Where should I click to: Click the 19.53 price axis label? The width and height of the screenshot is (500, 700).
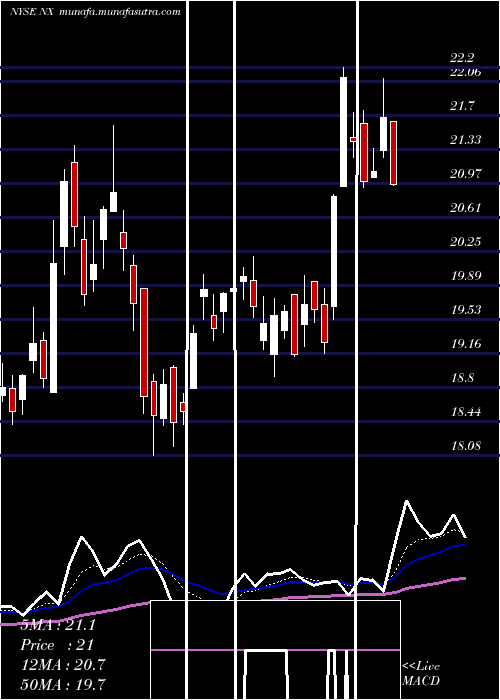pos(466,309)
